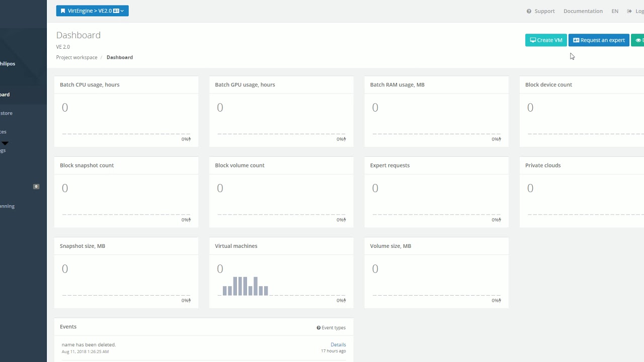This screenshot has width=644, height=362.
Task: Click the 'Snapshot size, MB' card title
Action: [83, 246]
